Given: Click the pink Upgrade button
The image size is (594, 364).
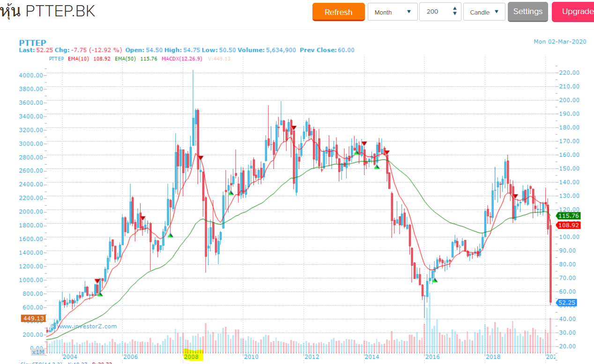Looking at the screenshot, I should [x=573, y=12].
